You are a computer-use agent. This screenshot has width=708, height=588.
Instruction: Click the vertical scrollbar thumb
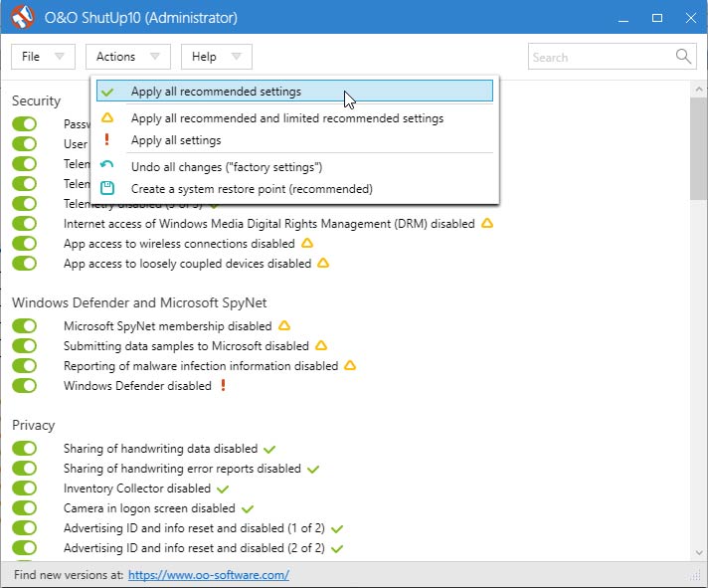(698, 147)
